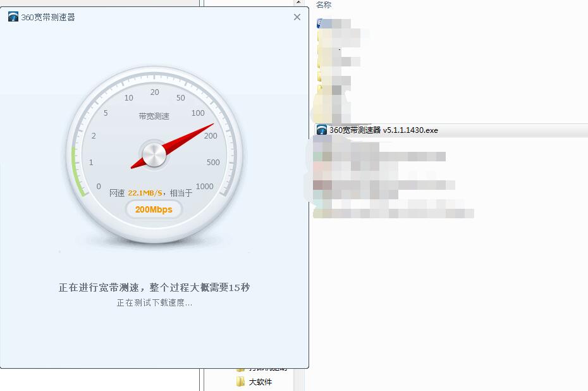Click the red speedometer needle hub

[154, 154]
